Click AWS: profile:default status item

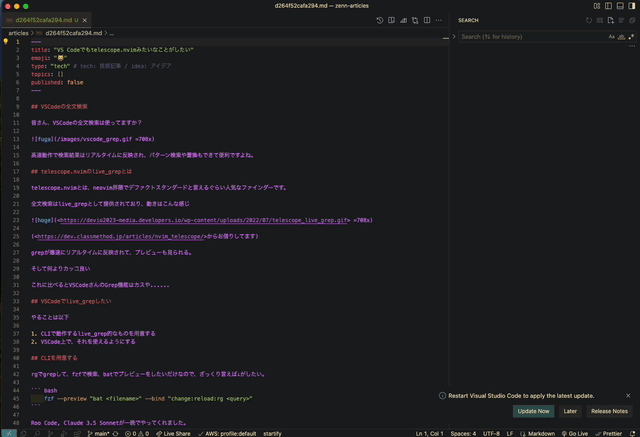pyautogui.click(x=227, y=433)
